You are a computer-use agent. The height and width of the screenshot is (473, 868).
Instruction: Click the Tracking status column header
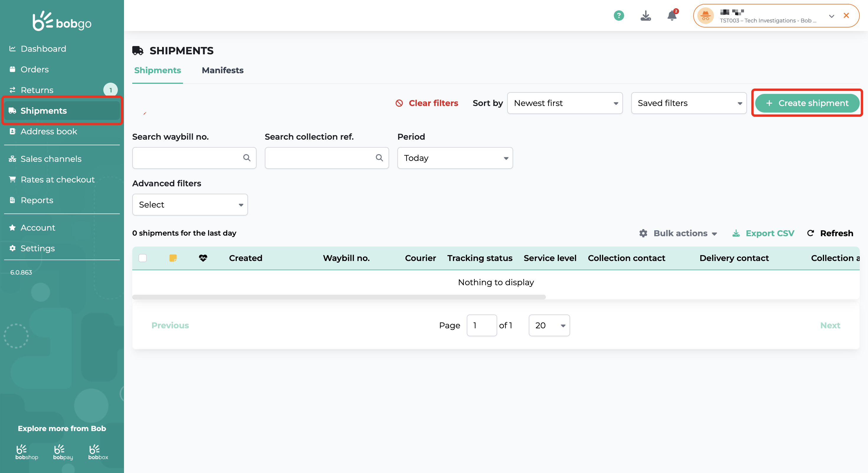(479, 258)
